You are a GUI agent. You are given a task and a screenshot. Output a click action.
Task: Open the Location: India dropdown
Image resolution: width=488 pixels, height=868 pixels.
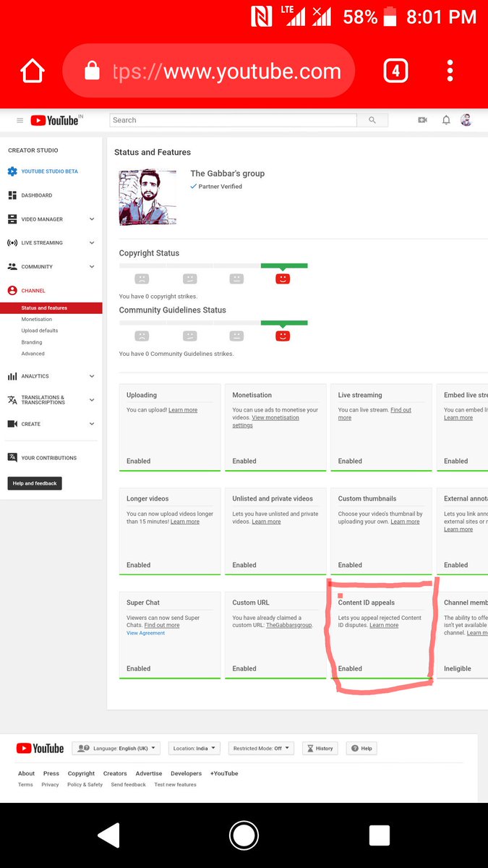click(194, 749)
